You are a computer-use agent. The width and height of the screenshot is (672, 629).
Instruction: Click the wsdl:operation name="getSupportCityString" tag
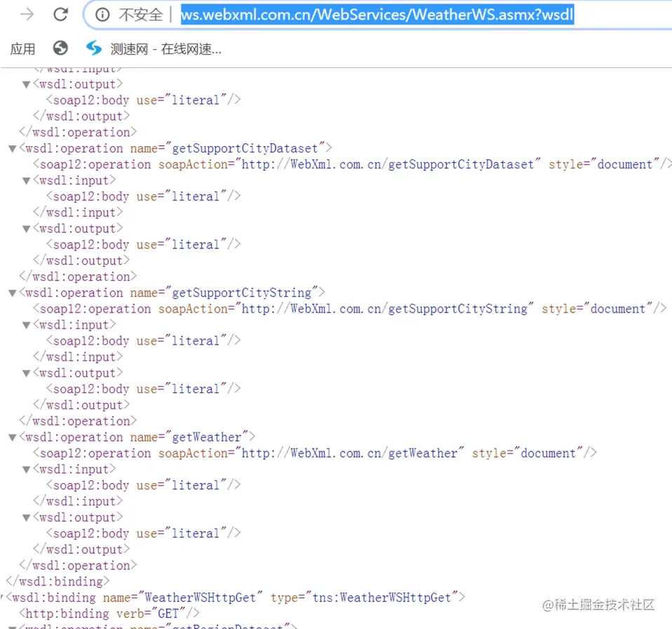point(173,293)
